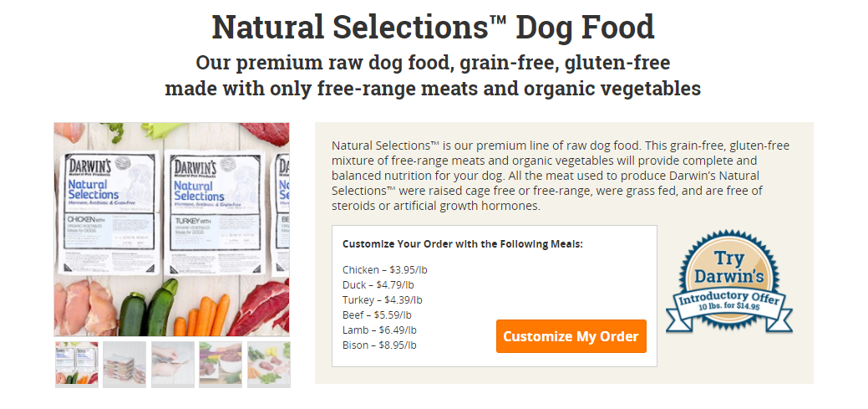Select the Turkey – $4.39/lb meal line
This screenshot has height=409, width=868.
(382, 299)
